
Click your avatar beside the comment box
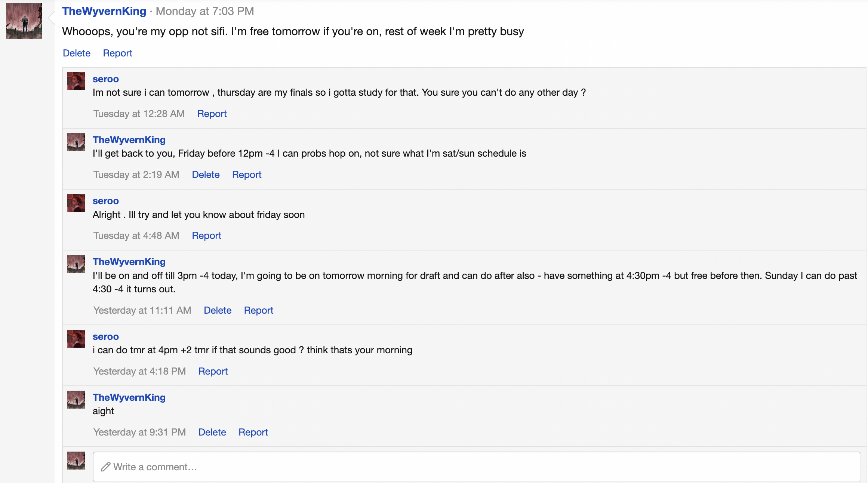coord(76,461)
